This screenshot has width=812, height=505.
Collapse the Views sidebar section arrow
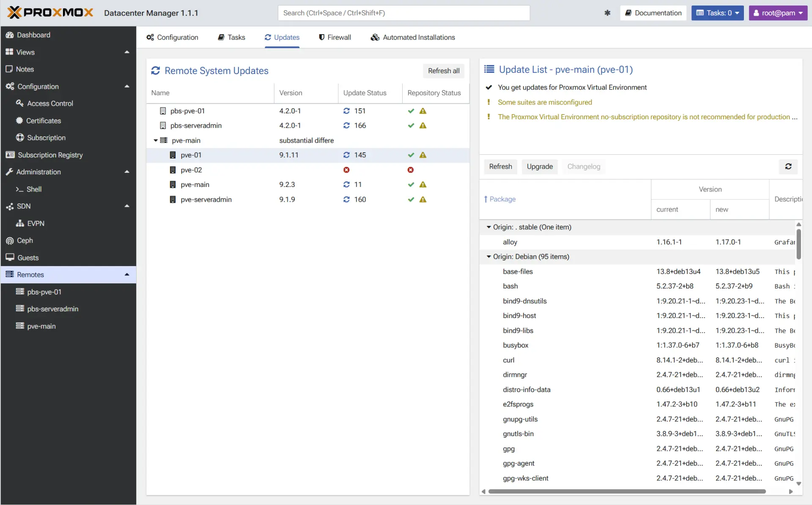[127, 52]
